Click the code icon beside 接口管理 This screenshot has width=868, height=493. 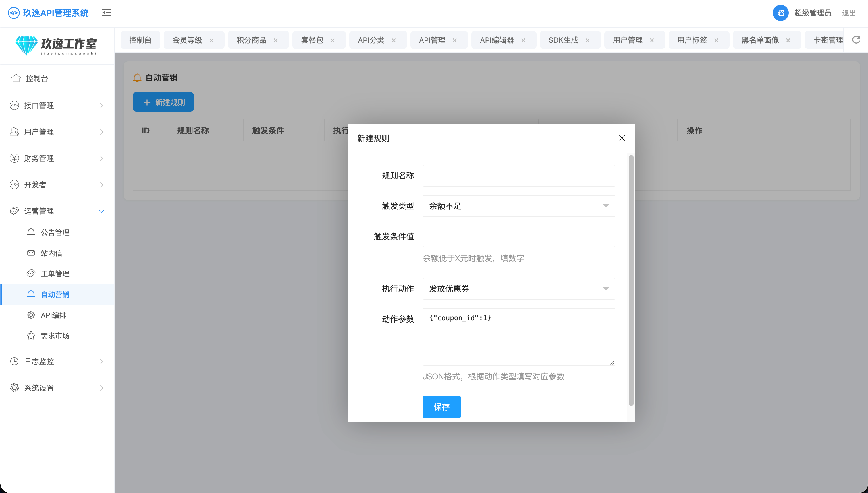click(14, 105)
